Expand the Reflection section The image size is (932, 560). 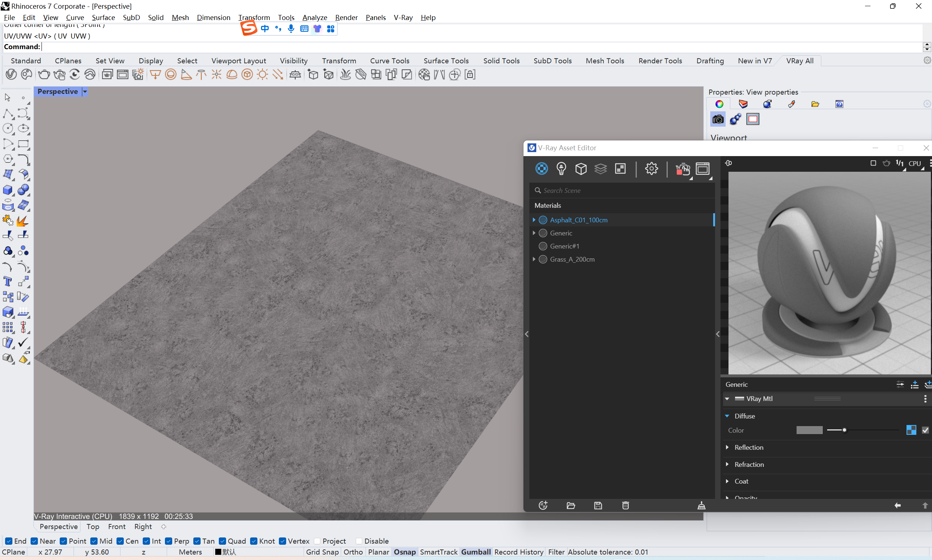click(x=727, y=447)
